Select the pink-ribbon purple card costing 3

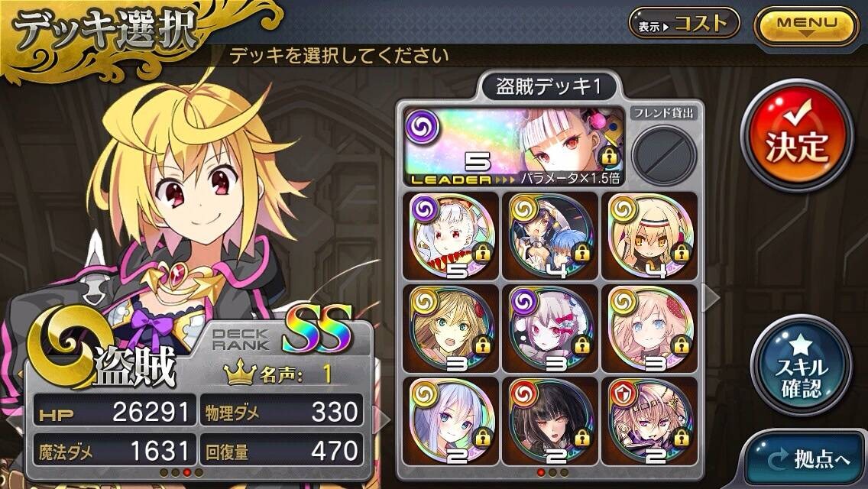[549, 329]
